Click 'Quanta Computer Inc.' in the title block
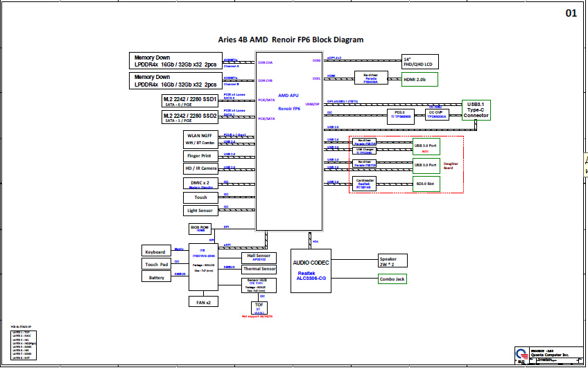The height and width of the screenshot is (370, 588). pos(550,355)
